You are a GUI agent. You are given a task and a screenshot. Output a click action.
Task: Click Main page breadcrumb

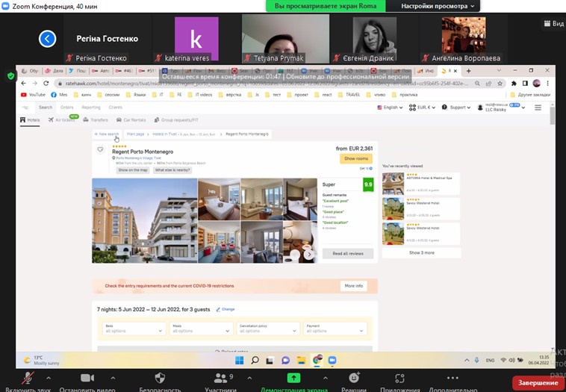click(135, 134)
